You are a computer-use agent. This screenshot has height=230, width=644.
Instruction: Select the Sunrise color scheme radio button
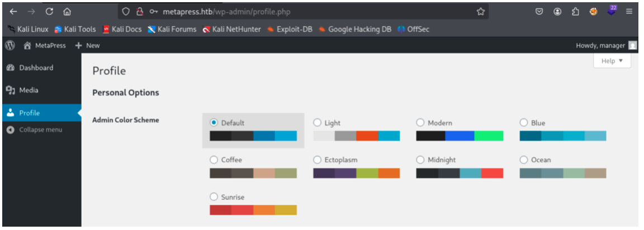(x=214, y=197)
